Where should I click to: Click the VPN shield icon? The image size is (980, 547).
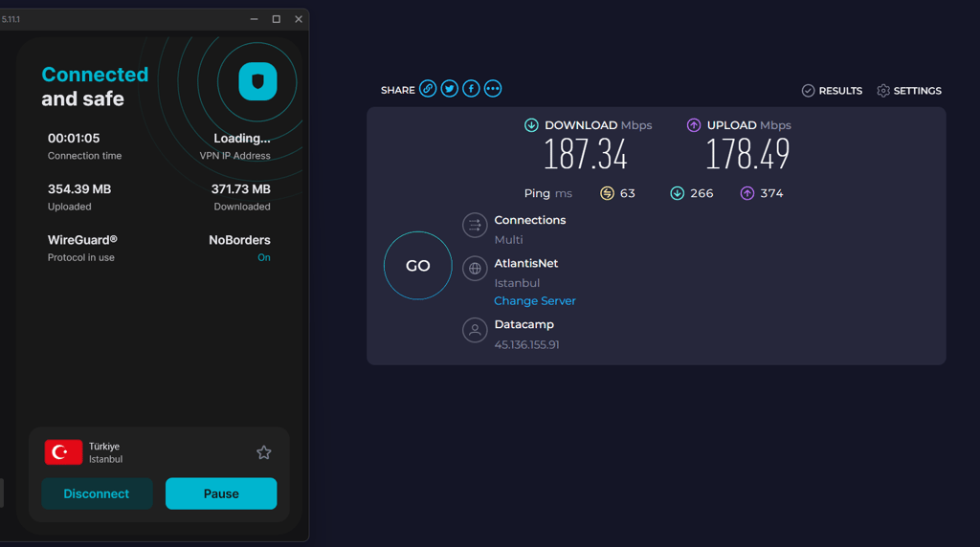[257, 82]
